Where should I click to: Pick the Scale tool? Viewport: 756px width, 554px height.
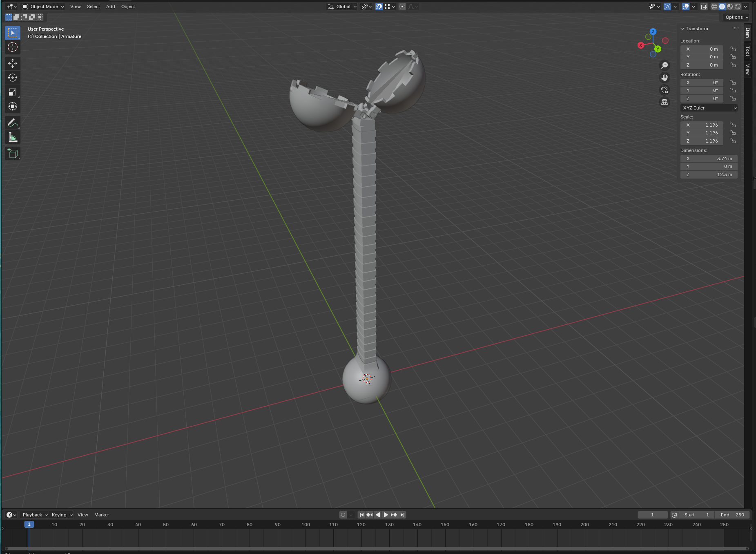tap(13, 92)
